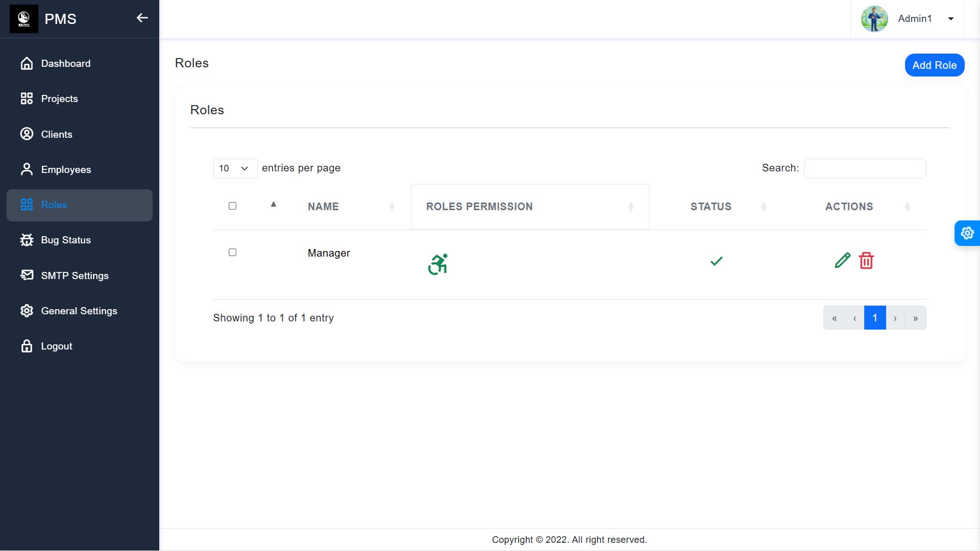The height and width of the screenshot is (551, 980).
Task: Go to last page pagination button
Action: pos(915,318)
